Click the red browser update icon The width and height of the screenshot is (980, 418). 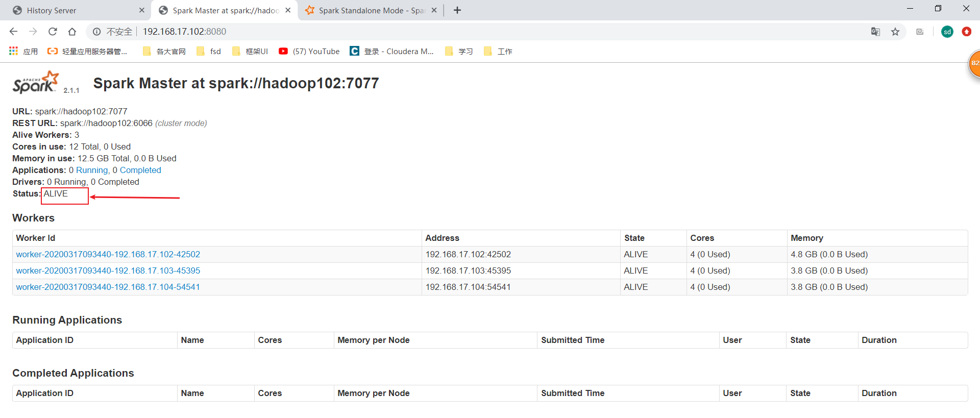[x=967, y=32]
